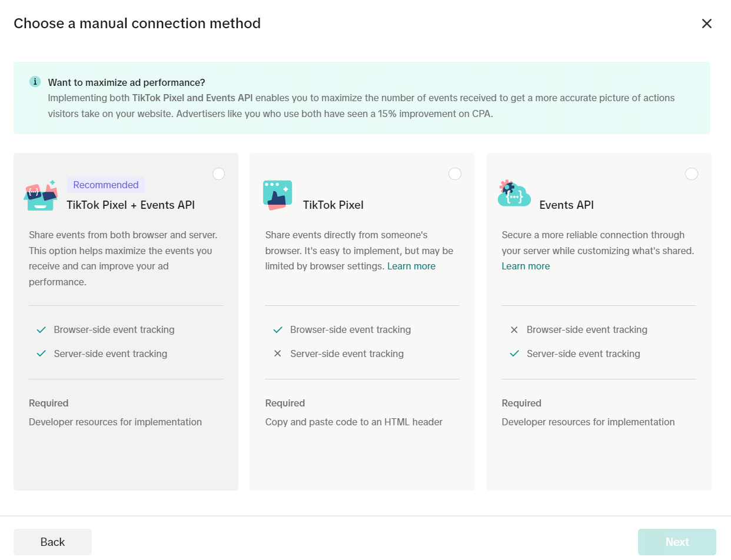
Task: Click 'Browser-side event tracking' text in TikTok Pixel card
Action: coord(350,330)
